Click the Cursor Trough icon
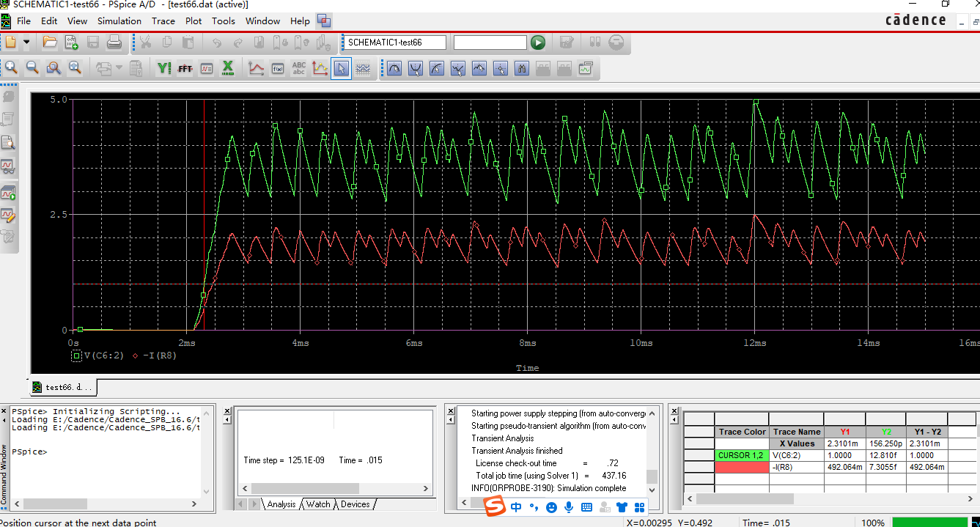Viewport: 980px width, 527px height. coord(416,68)
